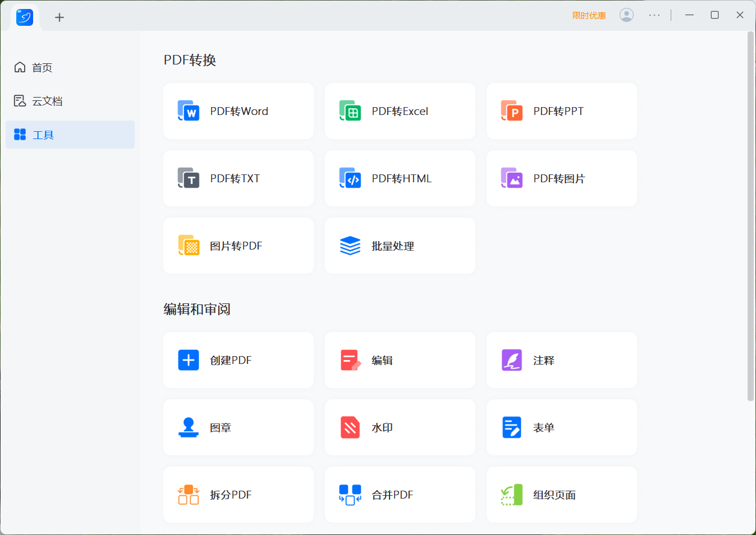Open the three-dot more options menu

click(654, 15)
